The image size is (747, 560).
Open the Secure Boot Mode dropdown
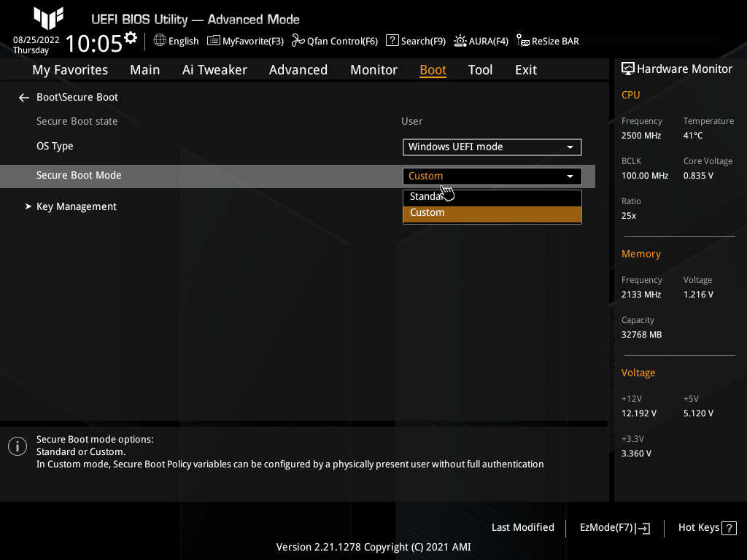click(x=492, y=176)
